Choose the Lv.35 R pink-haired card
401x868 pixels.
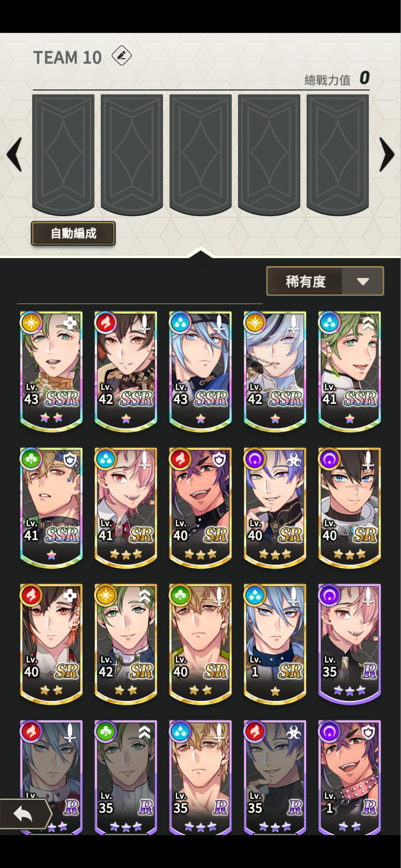[x=349, y=644]
